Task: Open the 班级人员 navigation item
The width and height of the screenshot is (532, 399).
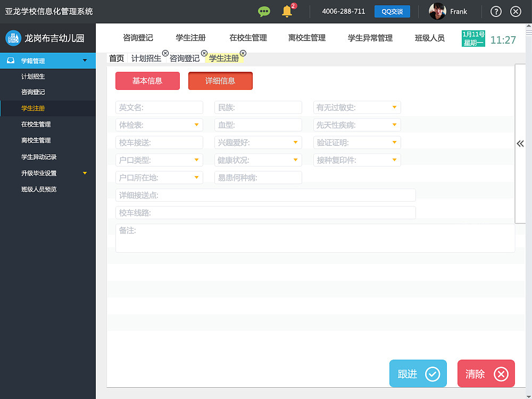Action: [x=429, y=38]
